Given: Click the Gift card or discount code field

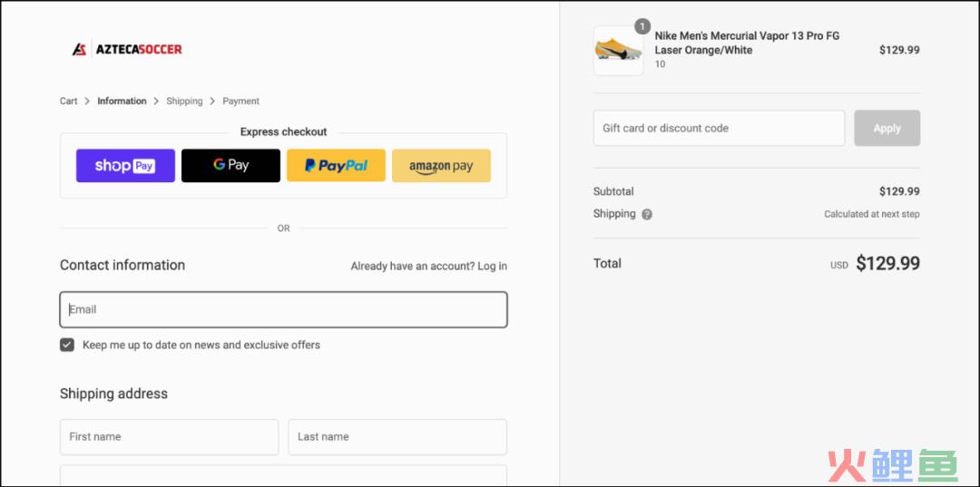Looking at the screenshot, I should tap(719, 128).
